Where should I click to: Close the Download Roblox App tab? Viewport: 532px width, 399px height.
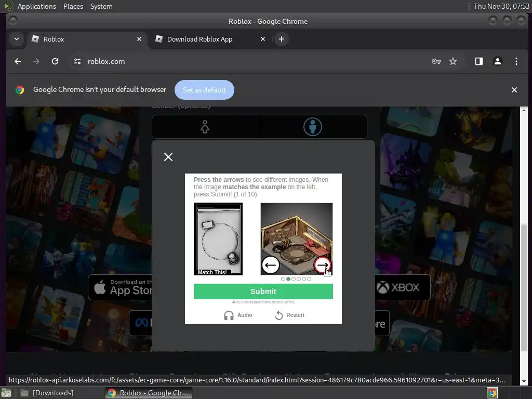pyautogui.click(x=262, y=39)
